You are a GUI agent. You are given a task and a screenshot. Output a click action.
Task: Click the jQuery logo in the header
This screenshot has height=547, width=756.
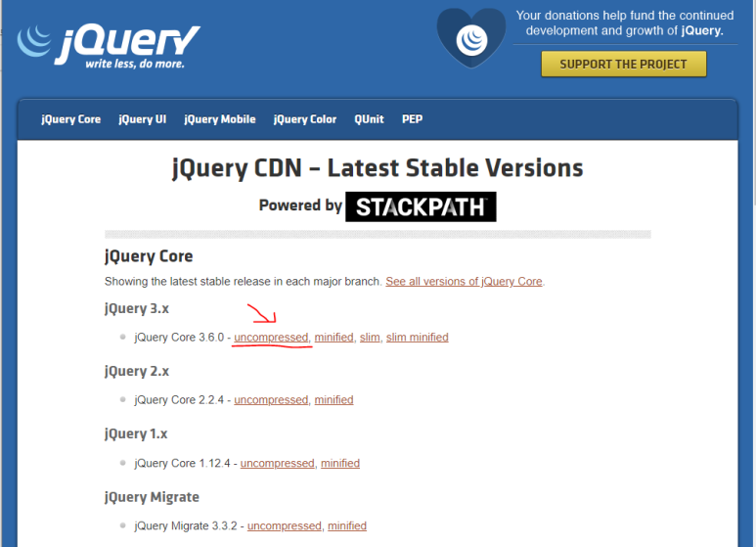pos(109,47)
